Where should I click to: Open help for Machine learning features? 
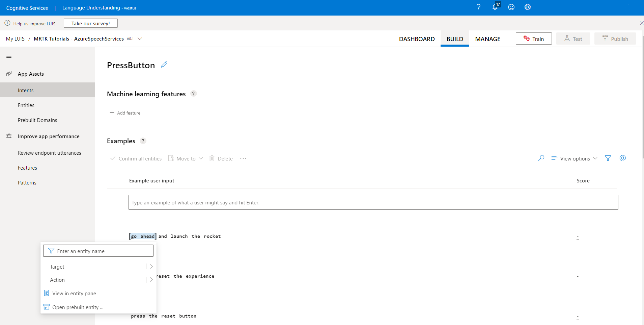click(x=194, y=94)
